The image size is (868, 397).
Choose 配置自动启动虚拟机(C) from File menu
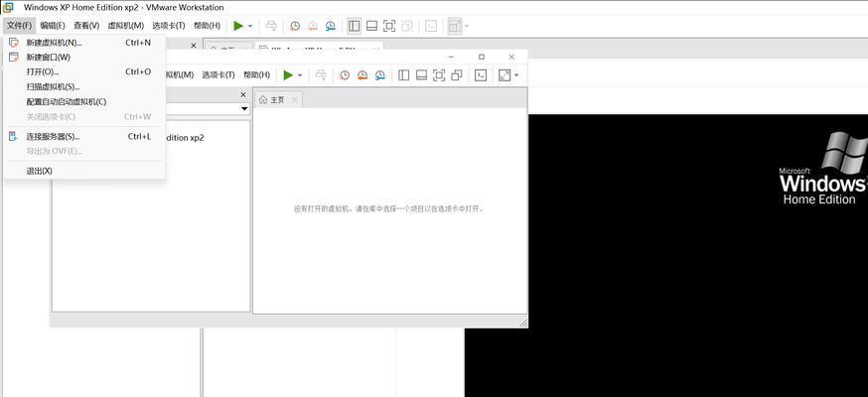(x=84, y=102)
